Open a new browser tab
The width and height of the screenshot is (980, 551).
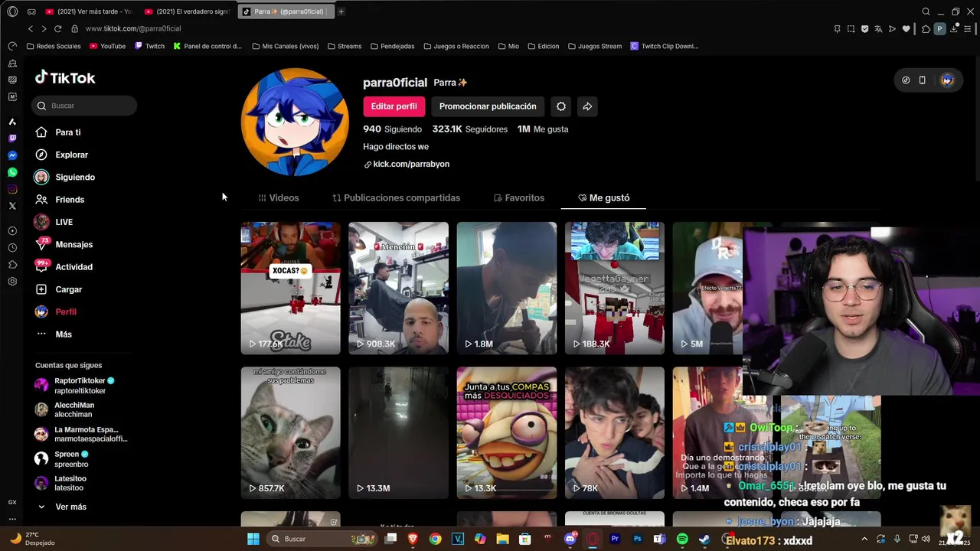(341, 11)
